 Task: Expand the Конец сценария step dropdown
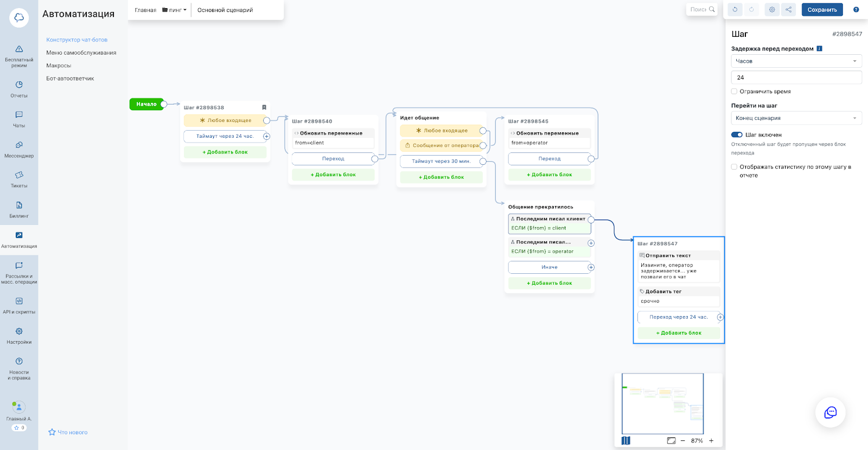click(x=796, y=118)
